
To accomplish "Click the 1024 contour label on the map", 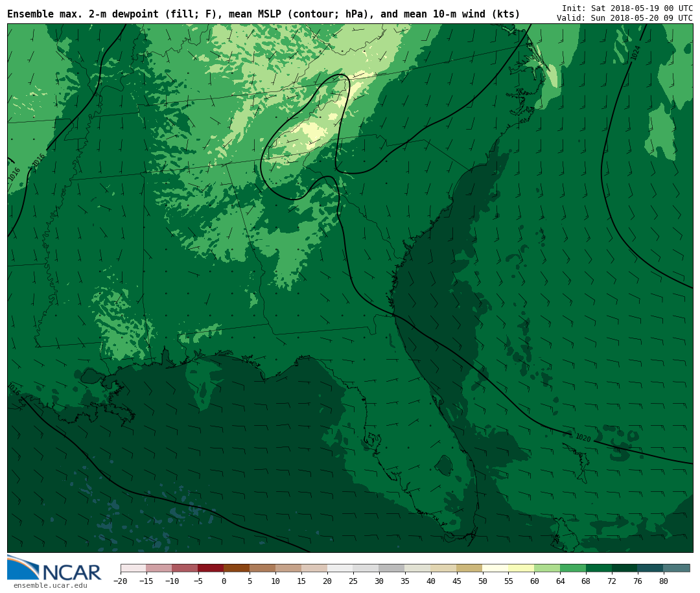I will pyautogui.click(x=636, y=52).
